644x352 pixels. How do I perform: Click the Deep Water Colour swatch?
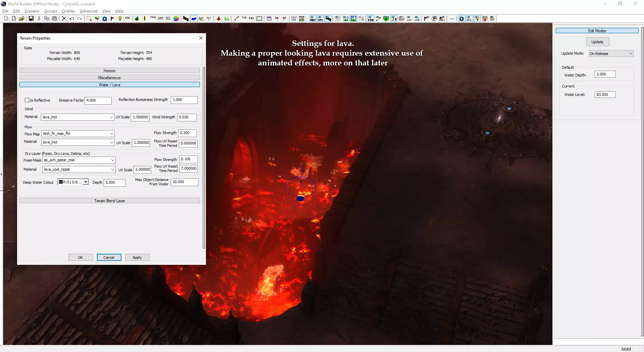tap(61, 182)
